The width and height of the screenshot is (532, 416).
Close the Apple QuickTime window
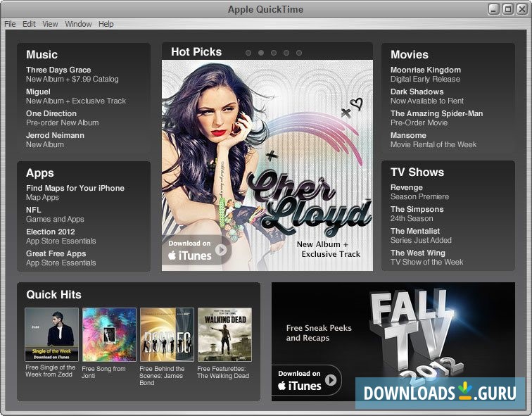click(x=522, y=9)
